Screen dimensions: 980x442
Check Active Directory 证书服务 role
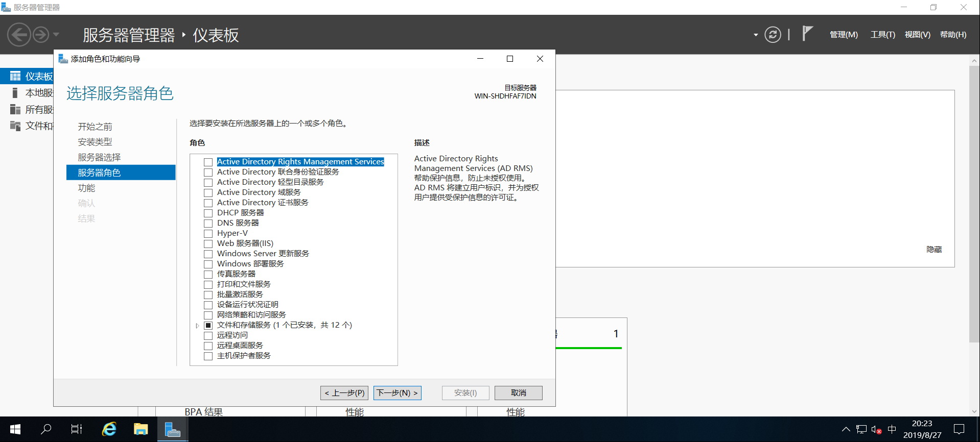(208, 203)
